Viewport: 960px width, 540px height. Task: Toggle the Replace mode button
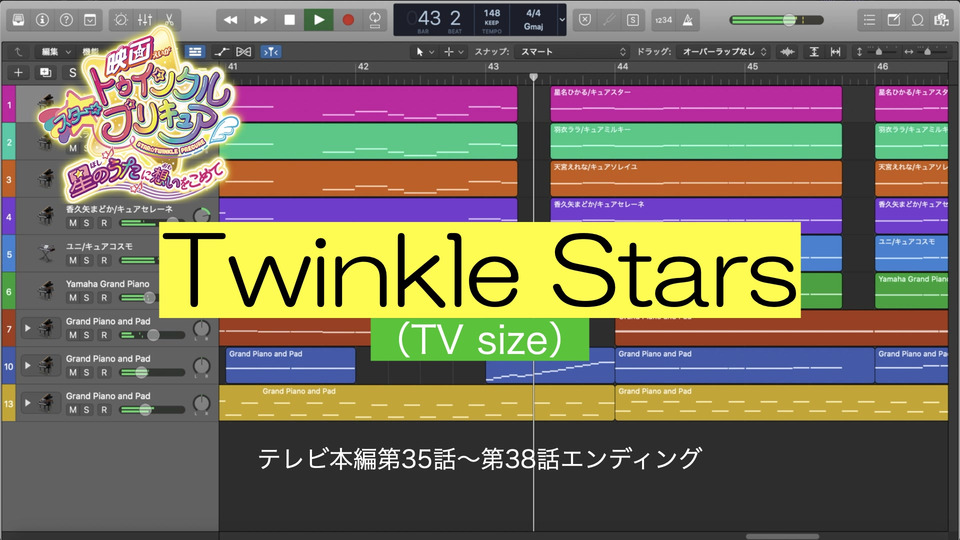(585, 20)
